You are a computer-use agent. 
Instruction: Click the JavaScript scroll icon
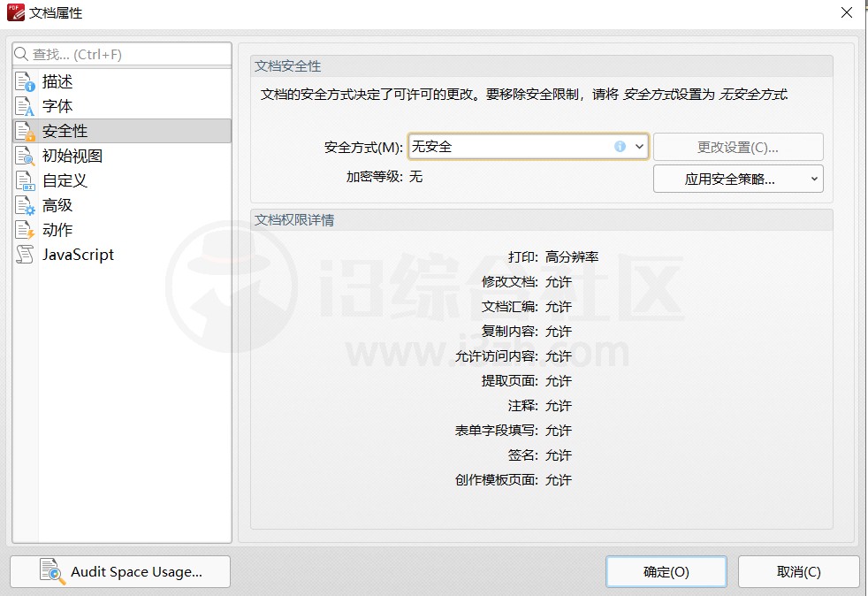click(25, 255)
